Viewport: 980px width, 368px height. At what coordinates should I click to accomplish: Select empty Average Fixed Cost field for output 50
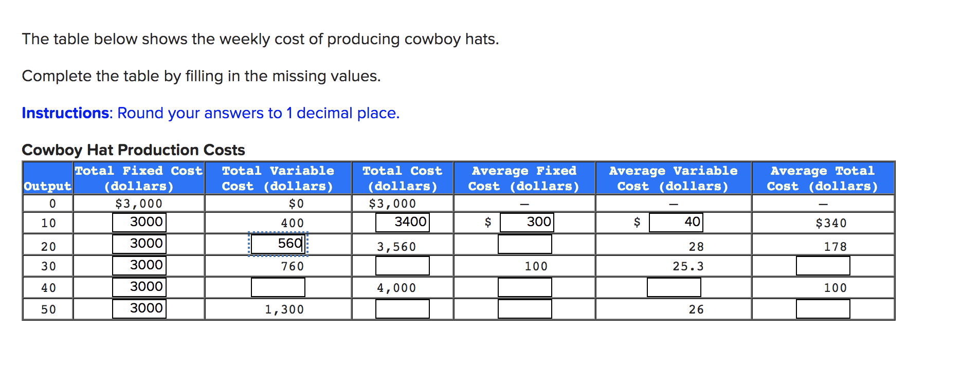tap(525, 309)
